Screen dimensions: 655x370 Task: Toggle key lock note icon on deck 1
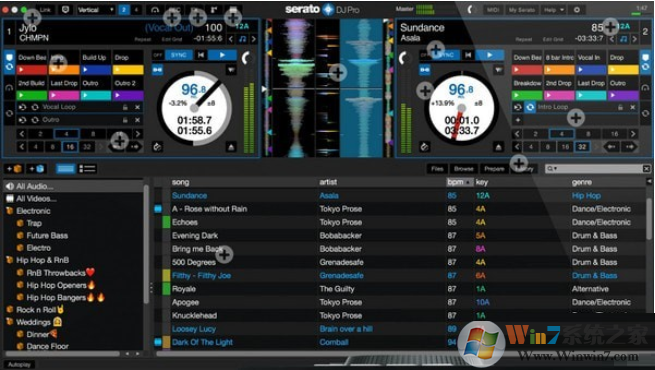[x=242, y=39]
